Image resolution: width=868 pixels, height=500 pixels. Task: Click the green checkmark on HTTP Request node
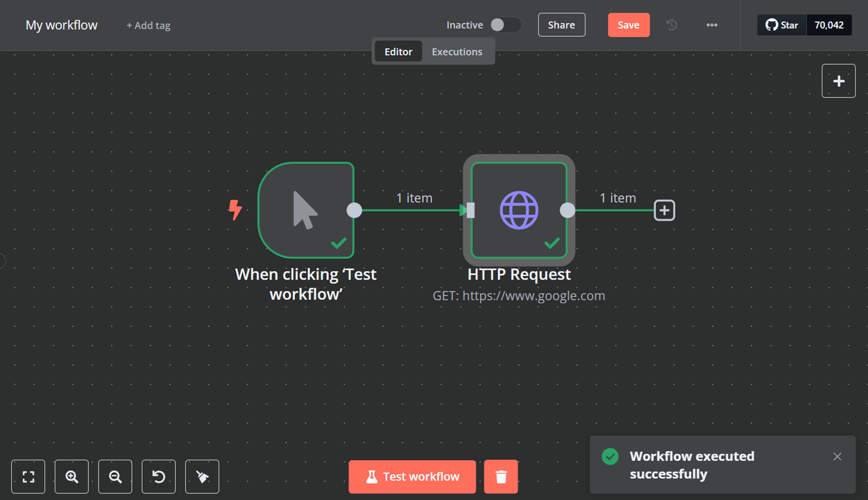(x=552, y=243)
